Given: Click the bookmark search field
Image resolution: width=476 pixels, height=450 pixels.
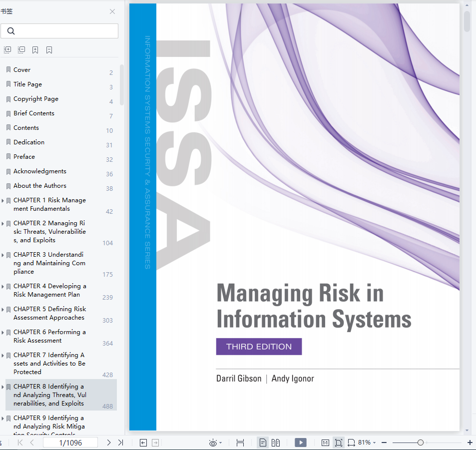Looking at the screenshot, I should pyautogui.click(x=59, y=31).
